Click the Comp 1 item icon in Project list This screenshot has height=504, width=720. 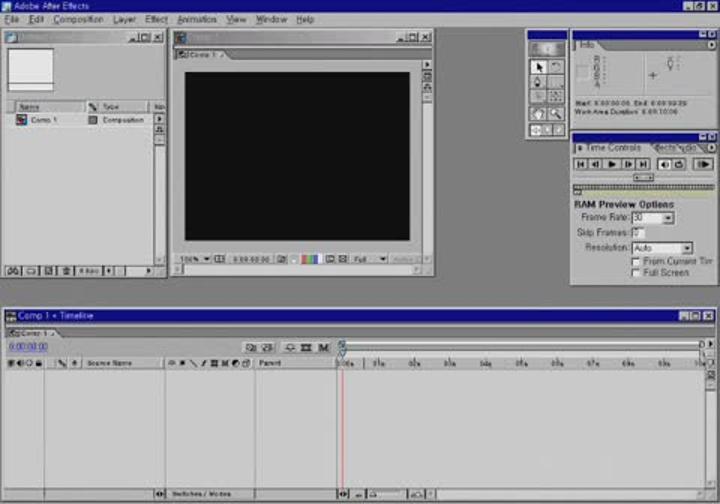point(21,119)
